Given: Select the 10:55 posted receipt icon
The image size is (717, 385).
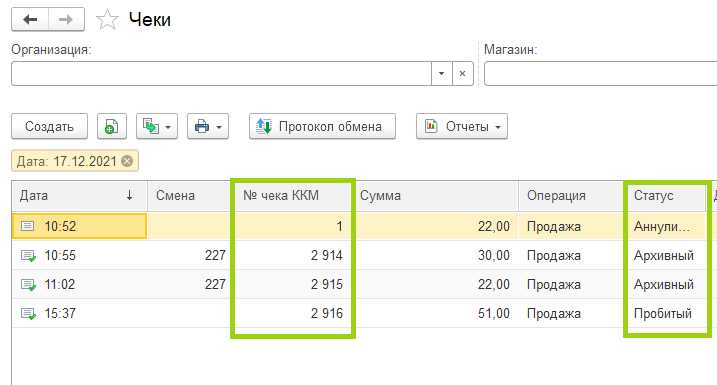Looking at the screenshot, I should pyautogui.click(x=28, y=256).
